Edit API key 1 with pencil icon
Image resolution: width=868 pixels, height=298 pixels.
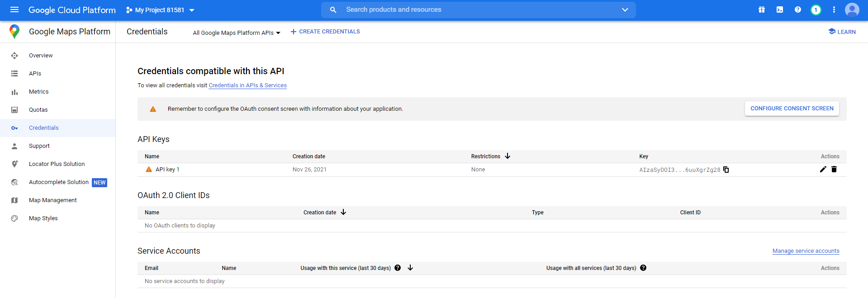[x=823, y=169]
